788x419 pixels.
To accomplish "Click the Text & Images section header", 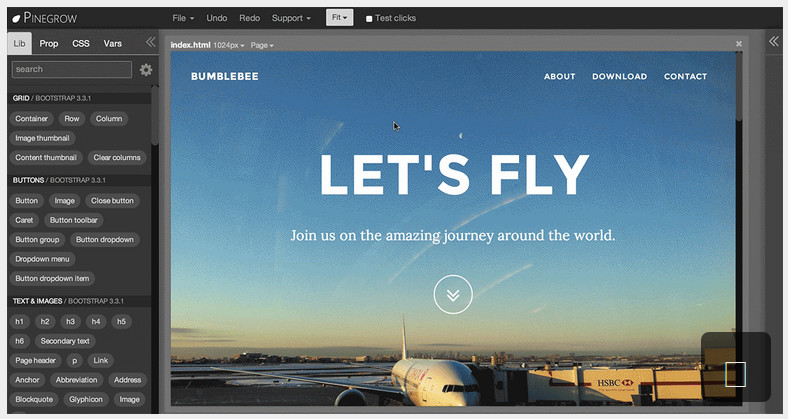I will tap(79, 301).
